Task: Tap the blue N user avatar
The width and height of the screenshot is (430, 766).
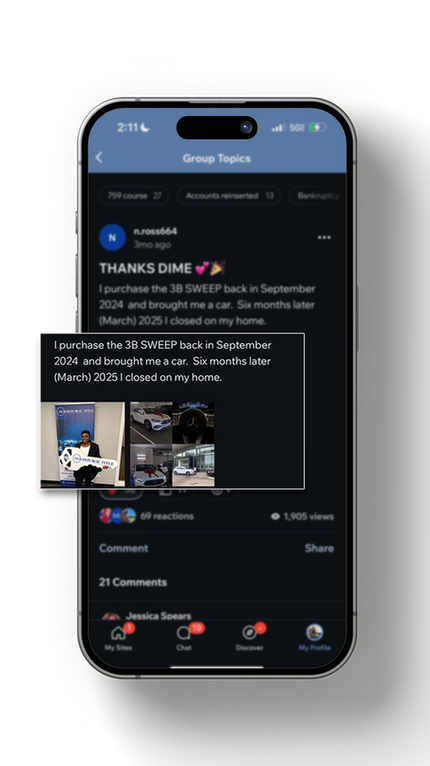Action: point(112,237)
